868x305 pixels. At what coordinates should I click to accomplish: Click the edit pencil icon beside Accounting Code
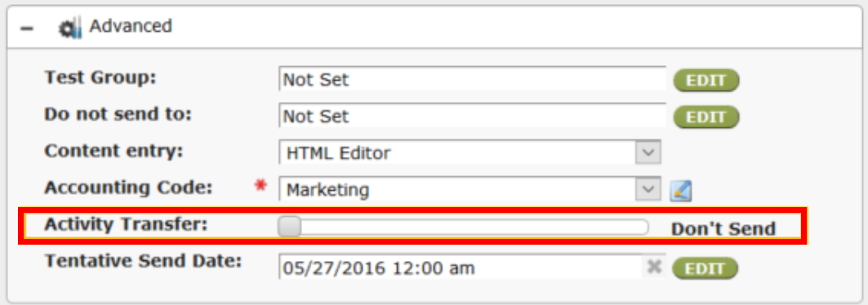click(681, 191)
